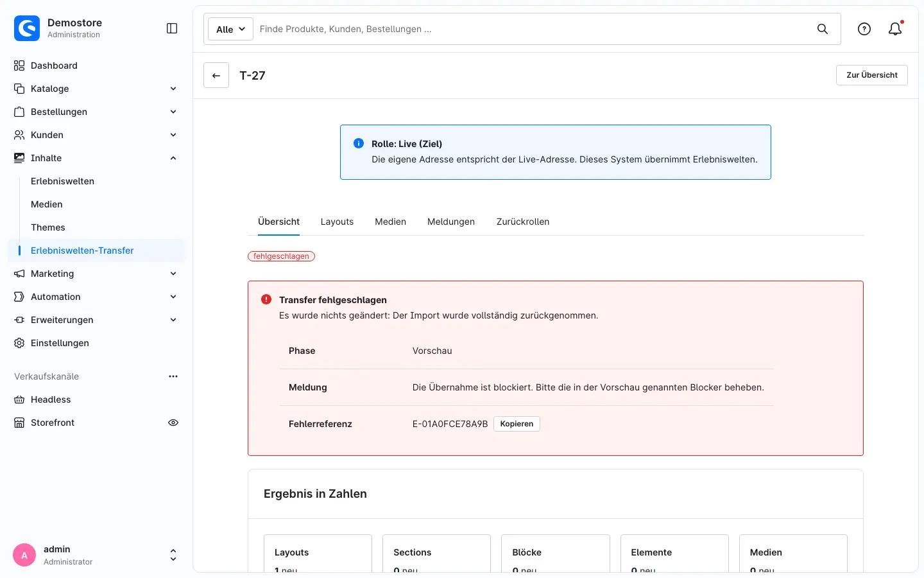Expand the Kunden chevron
Screen dimensions: 924x578
tap(173, 135)
